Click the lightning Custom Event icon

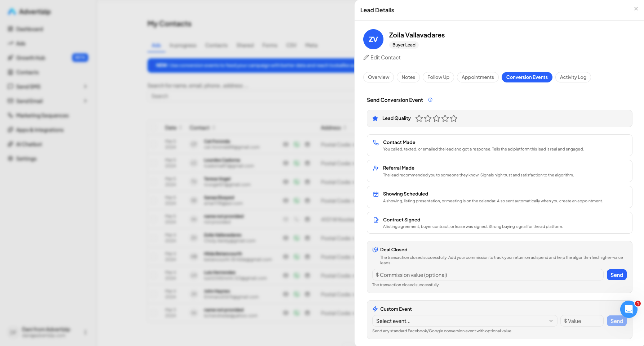click(375, 309)
